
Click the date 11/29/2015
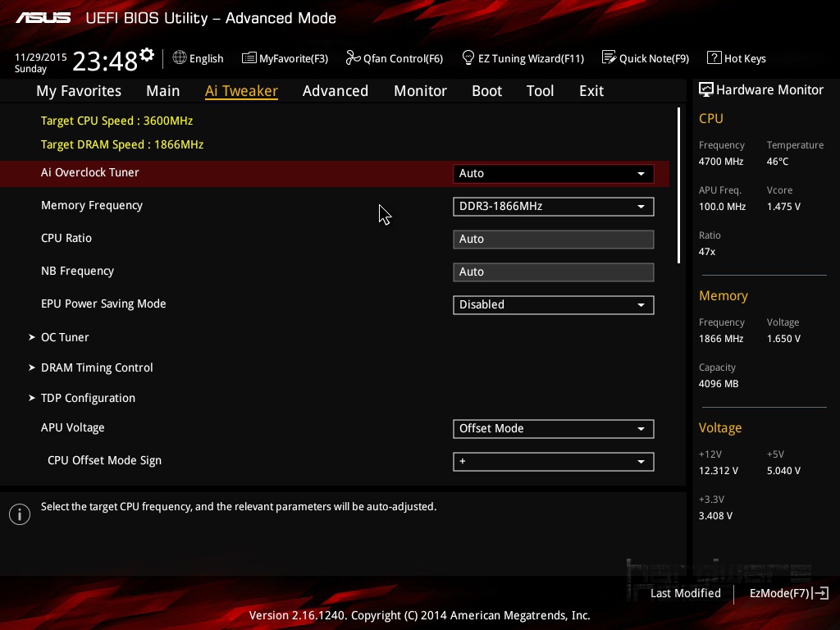[41, 57]
